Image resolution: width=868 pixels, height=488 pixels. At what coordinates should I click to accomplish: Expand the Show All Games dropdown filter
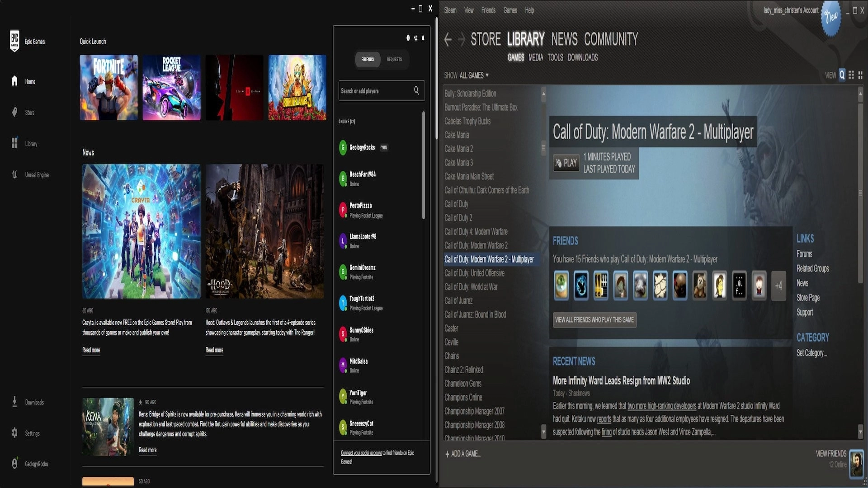click(x=474, y=75)
